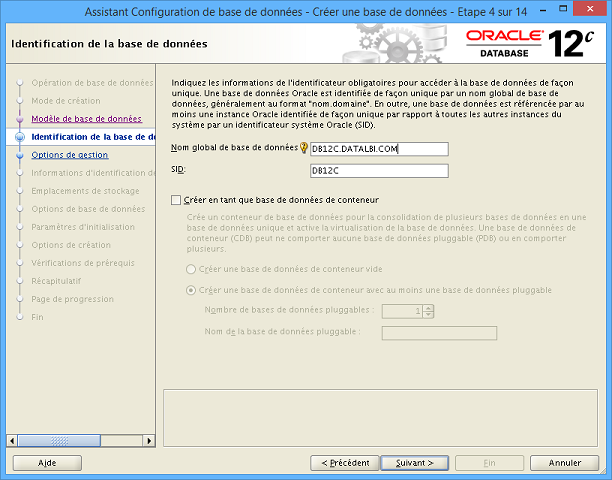Screen dimensions: 612x480
Task: Click the Page de progression step
Action: 73,299
